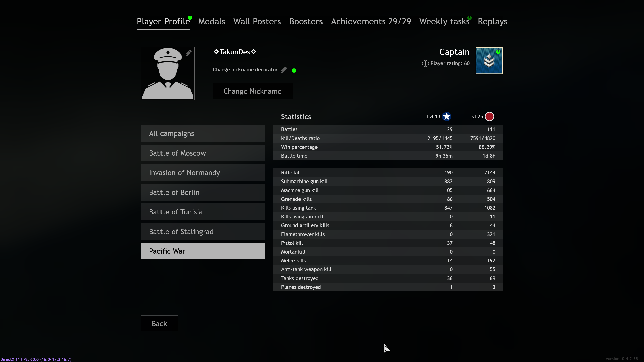Click the Back button
Screen dimensions: 644x362
(159, 323)
